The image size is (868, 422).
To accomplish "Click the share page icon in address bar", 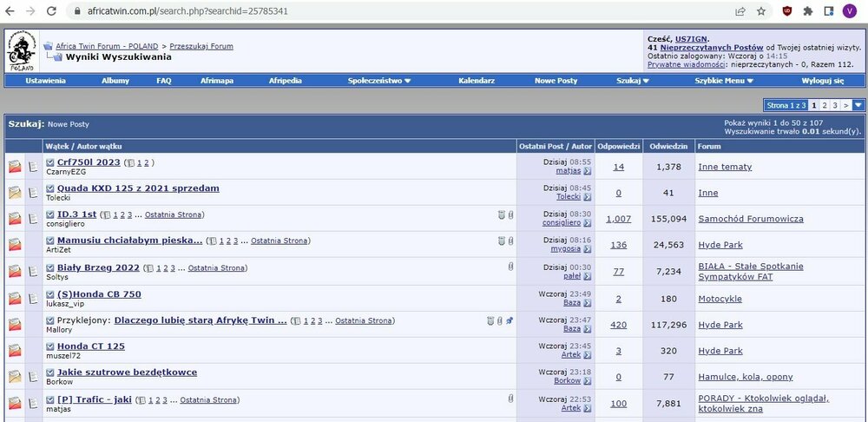I will tap(740, 11).
